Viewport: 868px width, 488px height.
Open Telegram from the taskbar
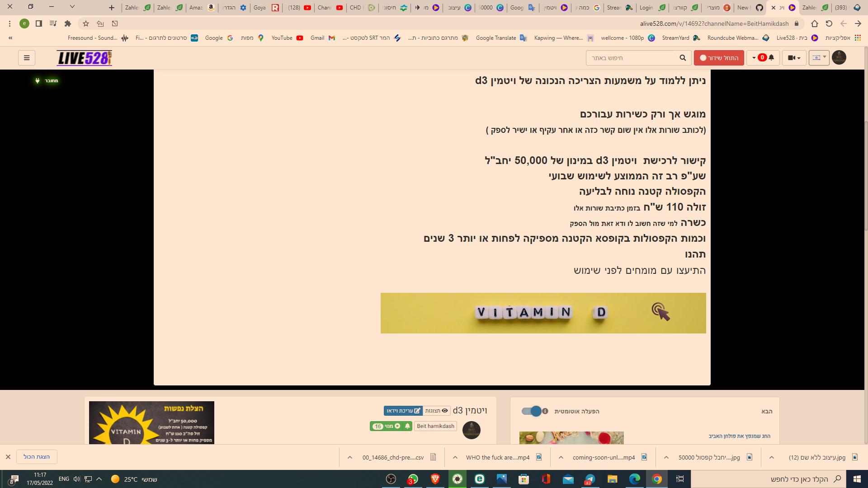click(x=590, y=479)
